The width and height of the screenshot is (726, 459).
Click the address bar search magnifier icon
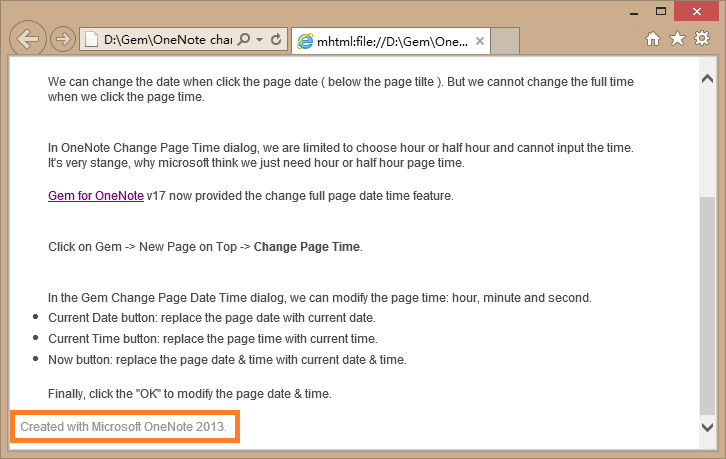point(244,39)
